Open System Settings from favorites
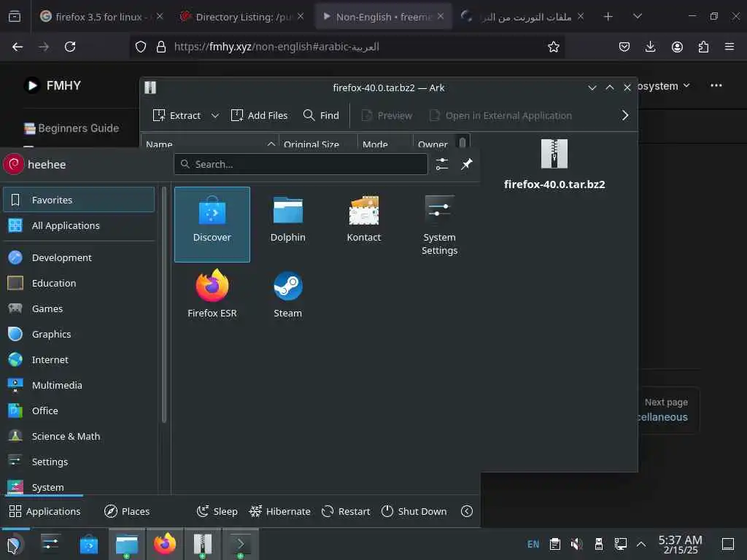Image resolution: width=747 pixels, height=560 pixels. pos(439,224)
